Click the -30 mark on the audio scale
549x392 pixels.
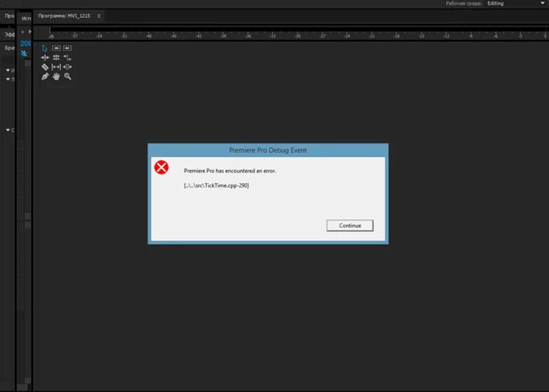[297, 36]
